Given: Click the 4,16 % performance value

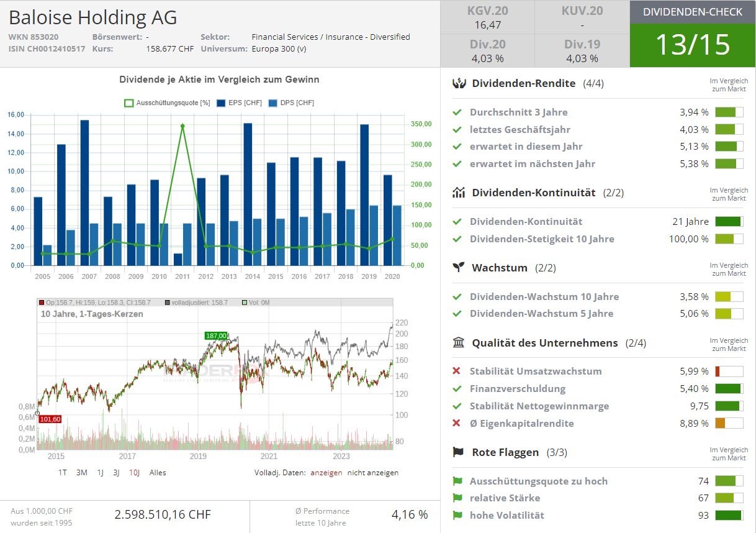Looking at the screenshot, I should click(410, 514).
